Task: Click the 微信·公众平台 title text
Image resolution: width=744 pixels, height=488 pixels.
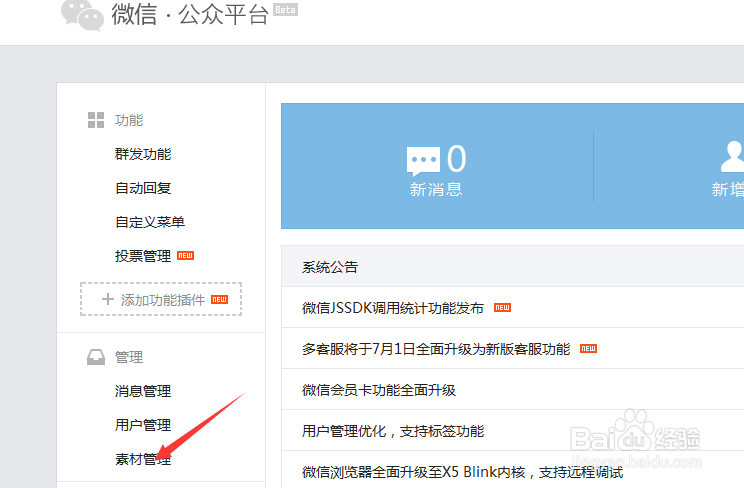Action: (190, 14)
